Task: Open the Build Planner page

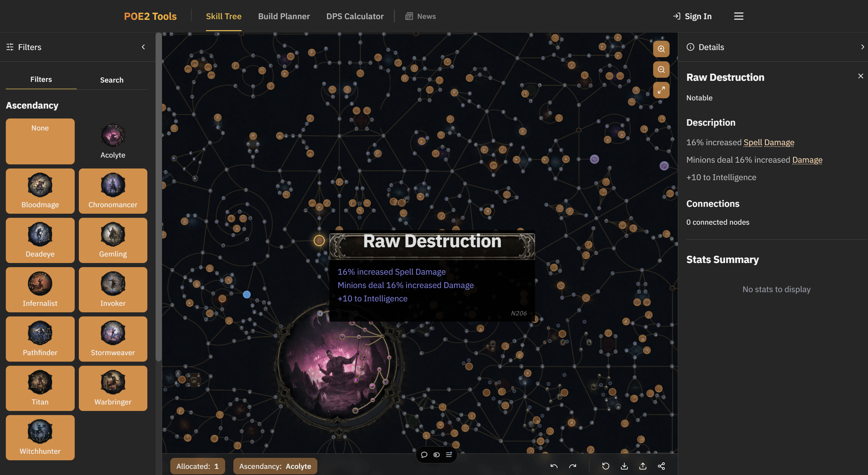Action: [284, 16]
